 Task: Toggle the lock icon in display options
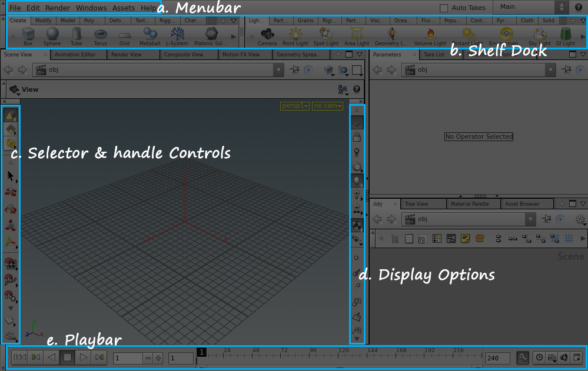(357, 137)
